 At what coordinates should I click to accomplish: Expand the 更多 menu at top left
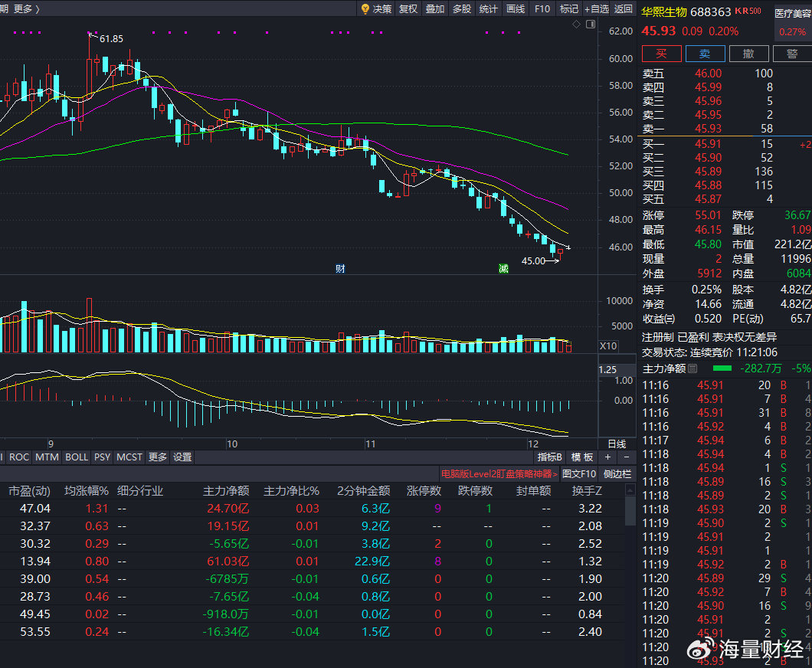coord(26,8)
